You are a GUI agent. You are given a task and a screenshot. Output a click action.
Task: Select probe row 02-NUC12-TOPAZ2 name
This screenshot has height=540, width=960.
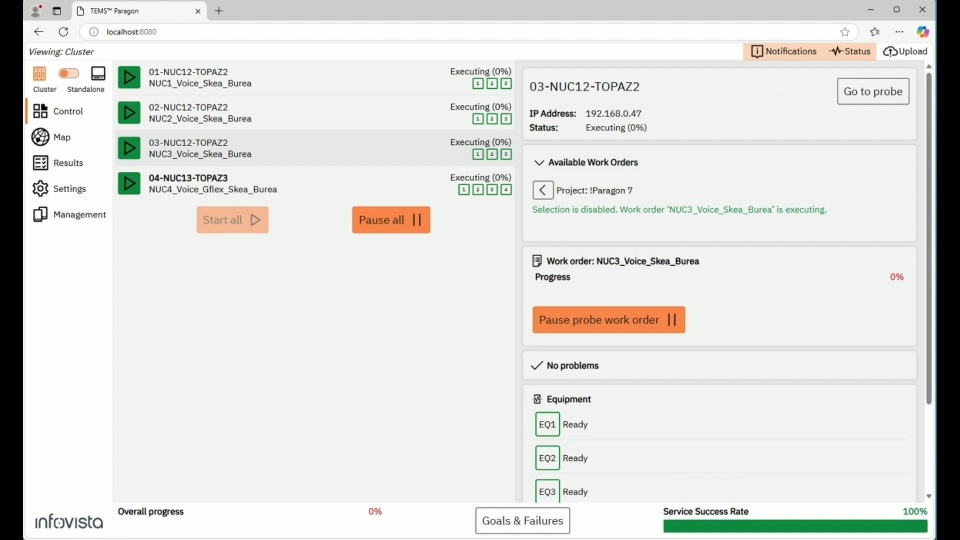coord(188,107)
